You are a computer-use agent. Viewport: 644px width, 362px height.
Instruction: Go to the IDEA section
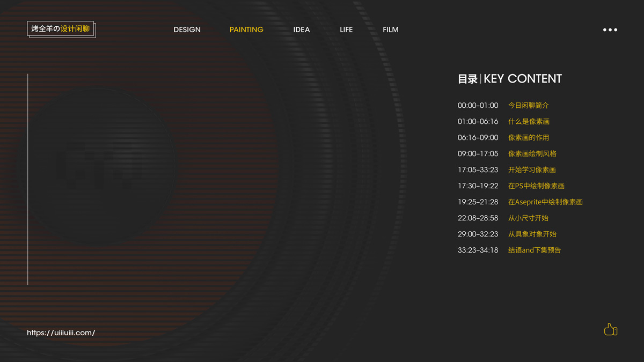coord(302,29)
